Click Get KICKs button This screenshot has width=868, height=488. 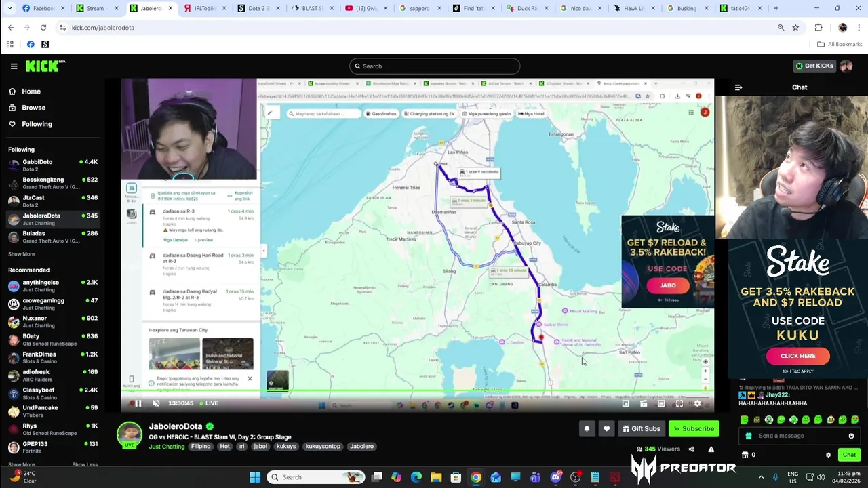coord(814,66)
